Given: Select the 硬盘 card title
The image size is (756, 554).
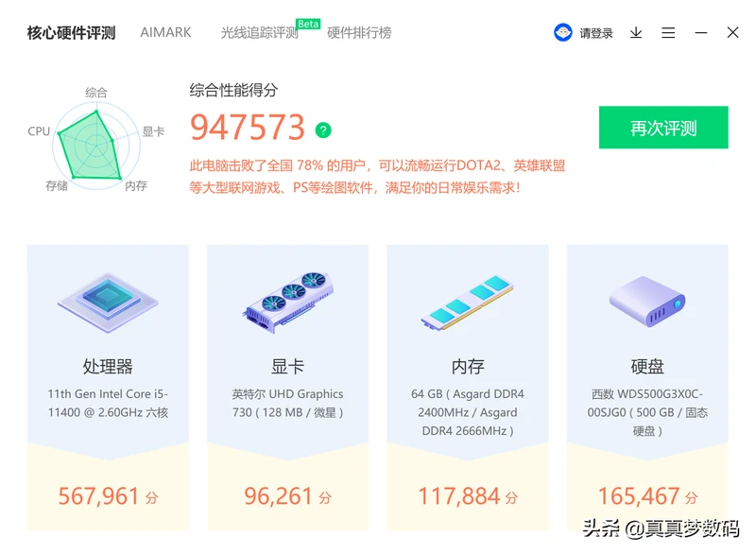Looking at the screenshot, I should (647, 367).
